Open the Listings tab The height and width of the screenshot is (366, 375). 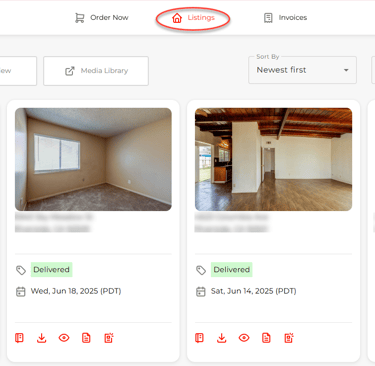pos(193,18)
